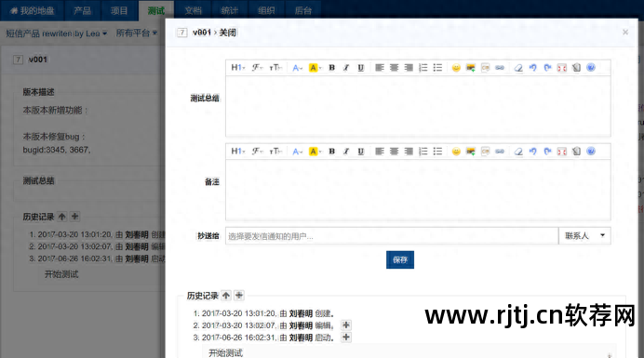The image size is (644, 358).
Task: Reverse history order on background page
Action: click(62, 217)
